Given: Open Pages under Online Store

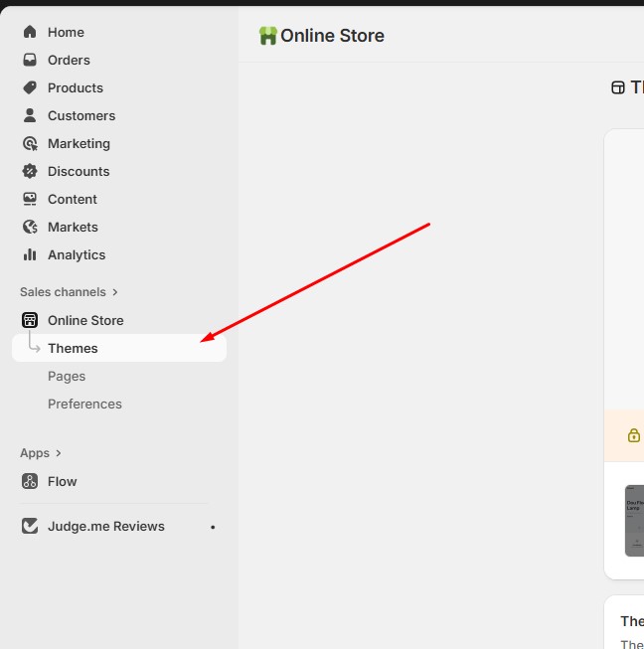Looking at the screenshot, I should click(67, 376).
